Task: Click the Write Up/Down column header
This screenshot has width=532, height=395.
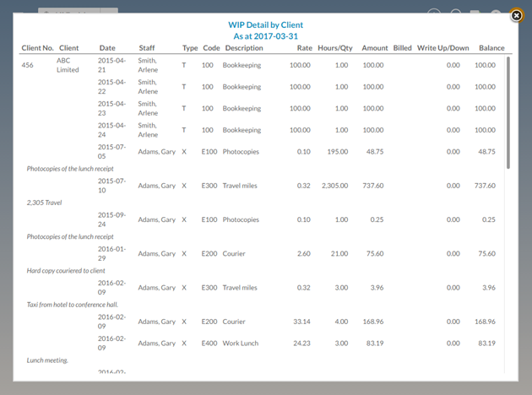Action: [441, 48]
